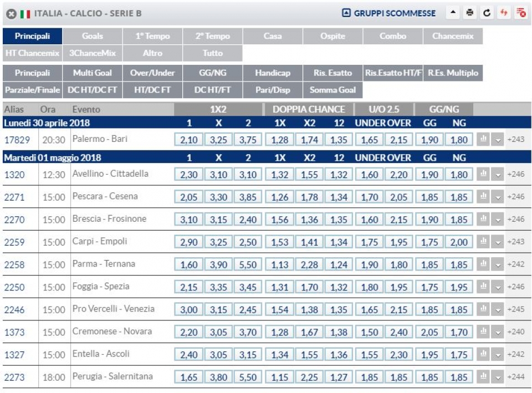Image resolution: width=532 pixels, height=393 pixels.
Task: Close the Serie B panel with the X icon
Action: (x=11, y=14)
